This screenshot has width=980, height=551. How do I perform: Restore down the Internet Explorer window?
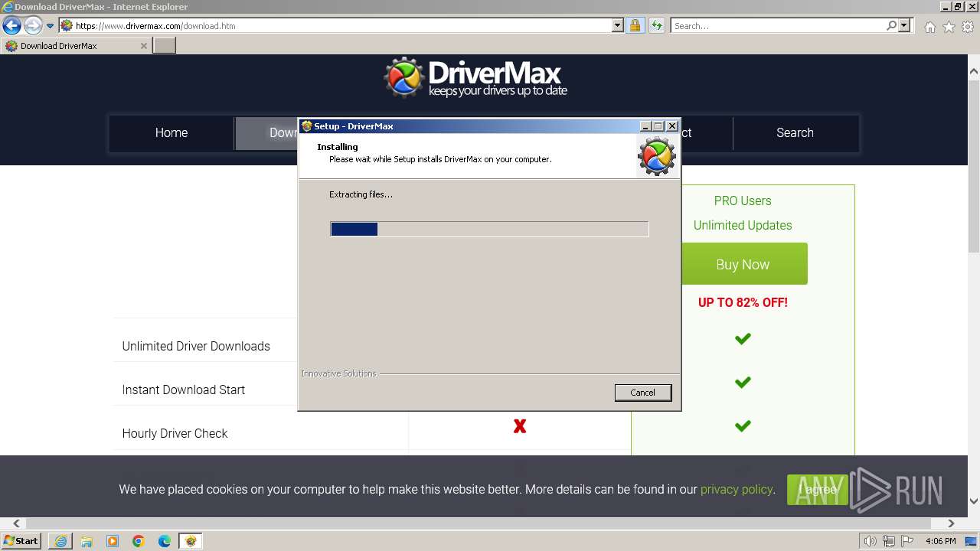point(958,6)
